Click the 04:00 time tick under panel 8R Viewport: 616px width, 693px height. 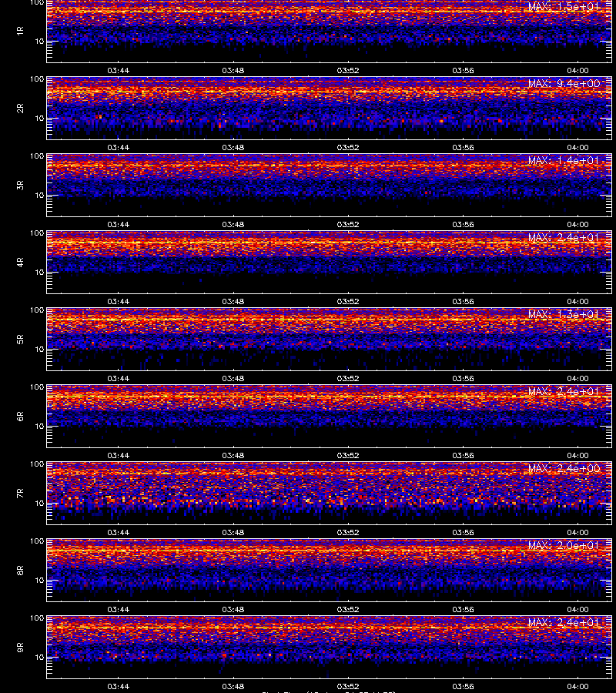(x=578, y=610)
